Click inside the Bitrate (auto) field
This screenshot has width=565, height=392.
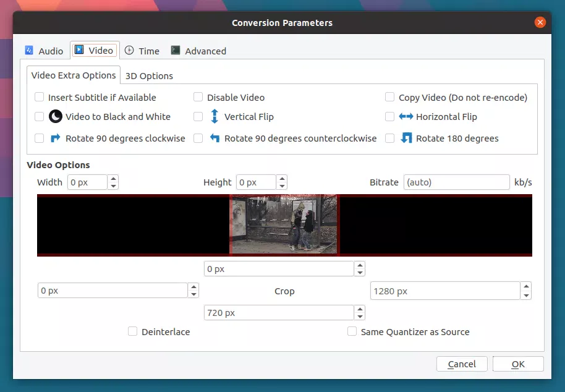coord(456,182)
